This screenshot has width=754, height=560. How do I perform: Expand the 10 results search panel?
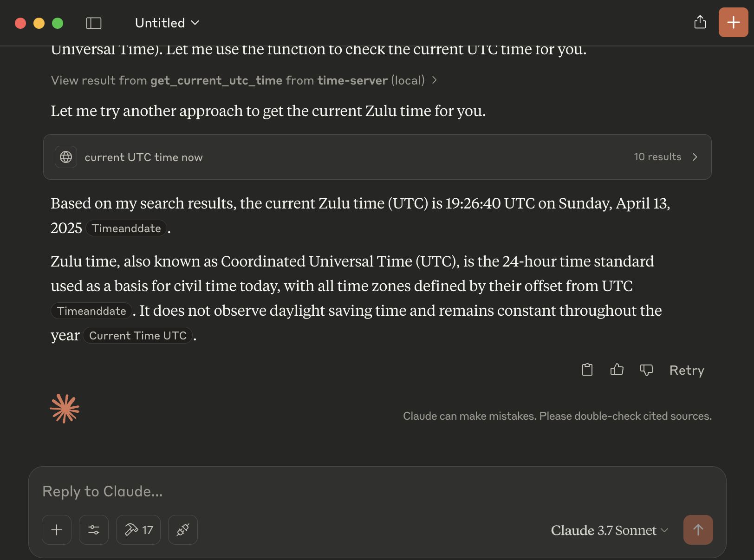pos(666,157)
